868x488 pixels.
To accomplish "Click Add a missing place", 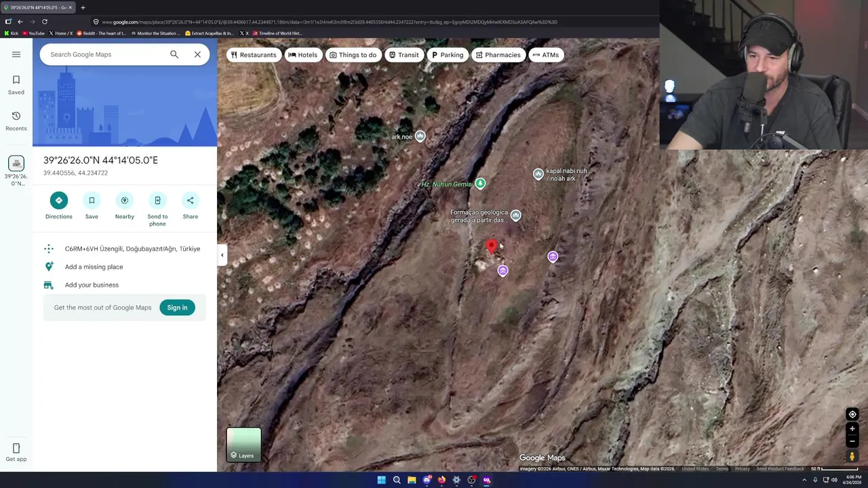I will 125,266.
